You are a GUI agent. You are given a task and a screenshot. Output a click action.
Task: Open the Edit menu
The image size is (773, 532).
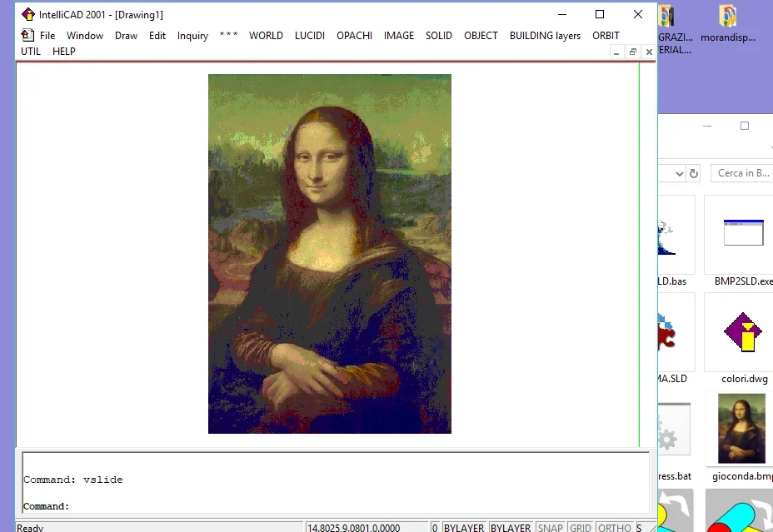coord(157,36)
